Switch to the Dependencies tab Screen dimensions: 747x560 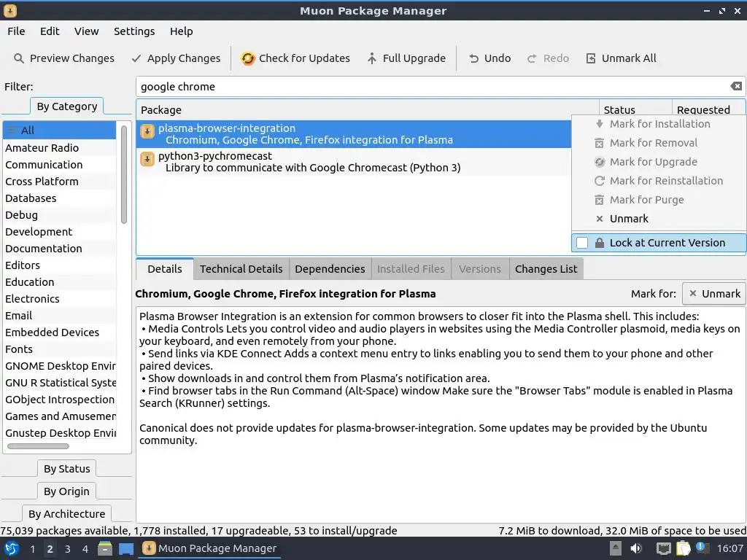pyautogui.click(x=330, y=269)
